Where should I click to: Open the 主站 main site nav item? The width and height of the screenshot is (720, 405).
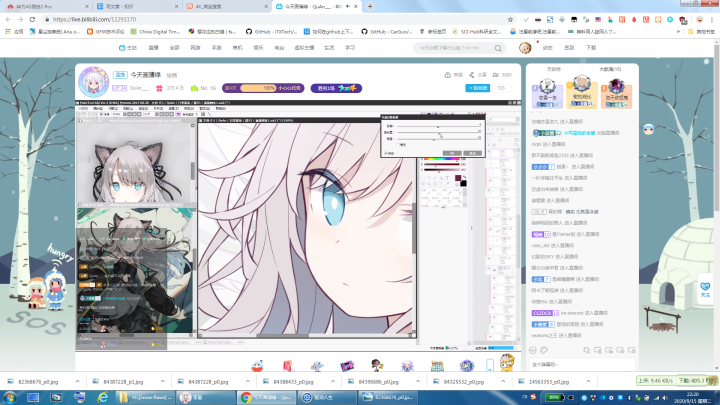click(128, 48)
